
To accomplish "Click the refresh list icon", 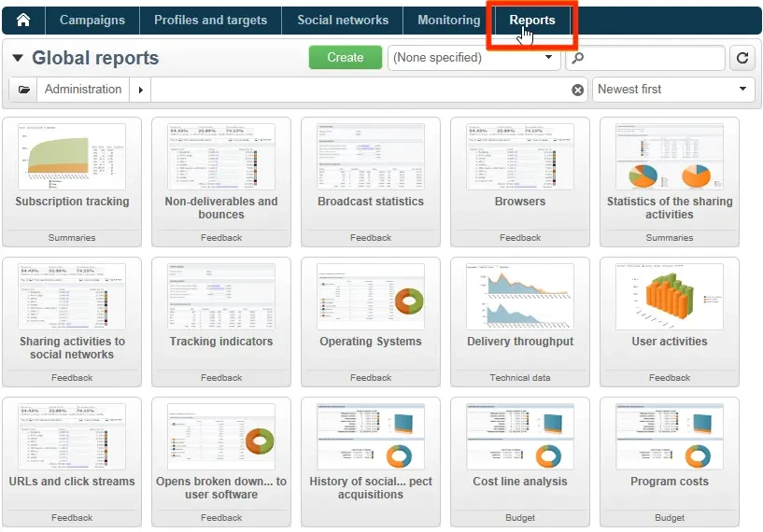I will 742,58.
